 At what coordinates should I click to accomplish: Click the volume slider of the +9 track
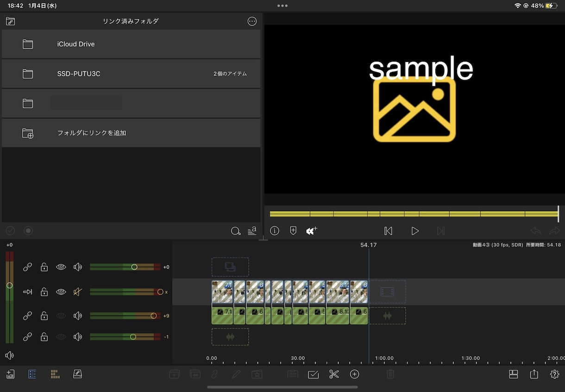pos(125,316)
